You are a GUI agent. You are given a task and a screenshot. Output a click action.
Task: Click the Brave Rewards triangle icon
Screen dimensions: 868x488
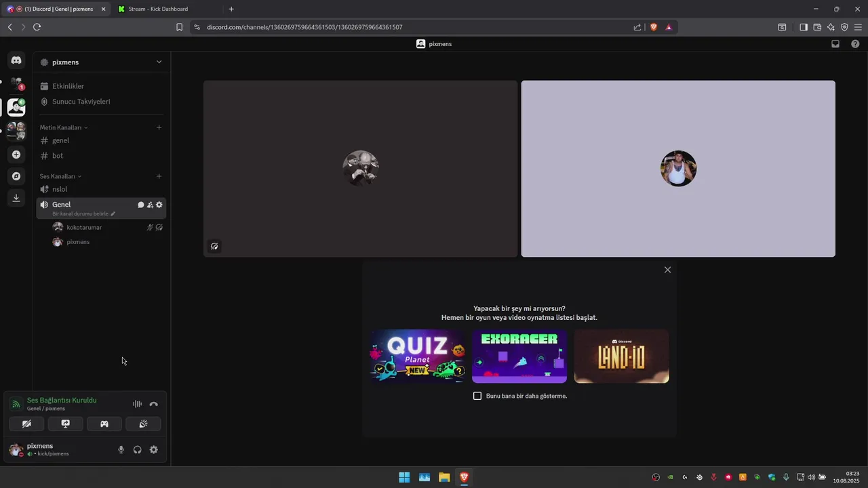point(669,27)
